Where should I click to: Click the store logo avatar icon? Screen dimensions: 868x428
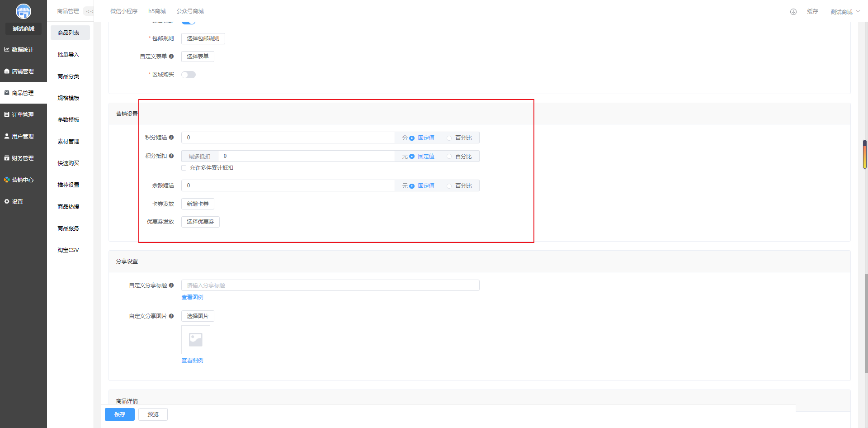(x=24, y=11)
